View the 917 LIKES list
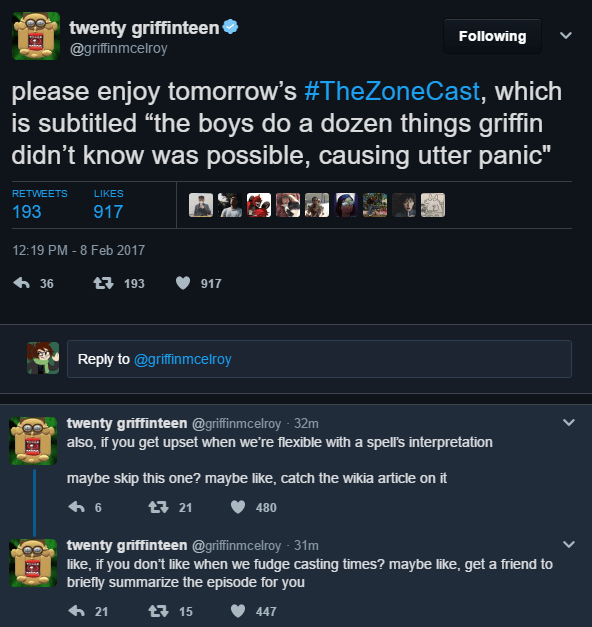Screen dimensions: 592x627 pos(108,205)
